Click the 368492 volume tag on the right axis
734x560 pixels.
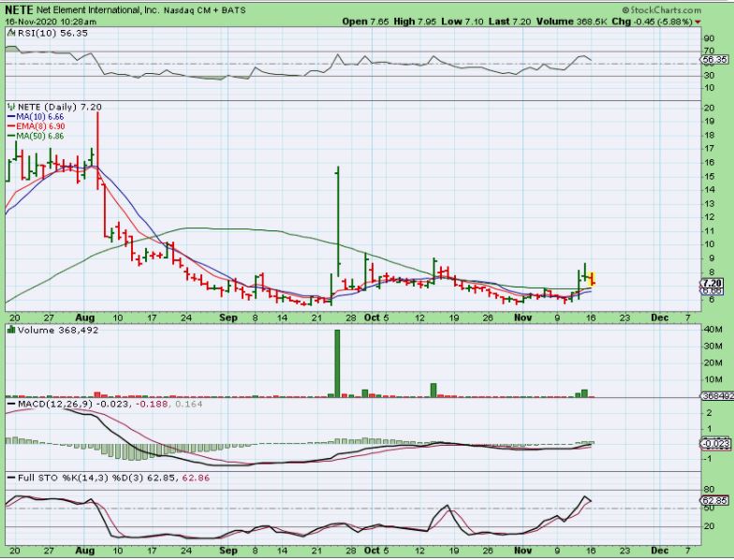coord(717,396)
